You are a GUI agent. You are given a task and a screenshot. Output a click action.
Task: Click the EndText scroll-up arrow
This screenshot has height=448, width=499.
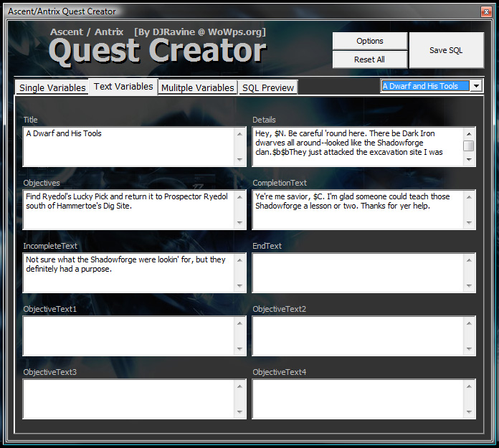pyautogui.click(x=469, y=259)
